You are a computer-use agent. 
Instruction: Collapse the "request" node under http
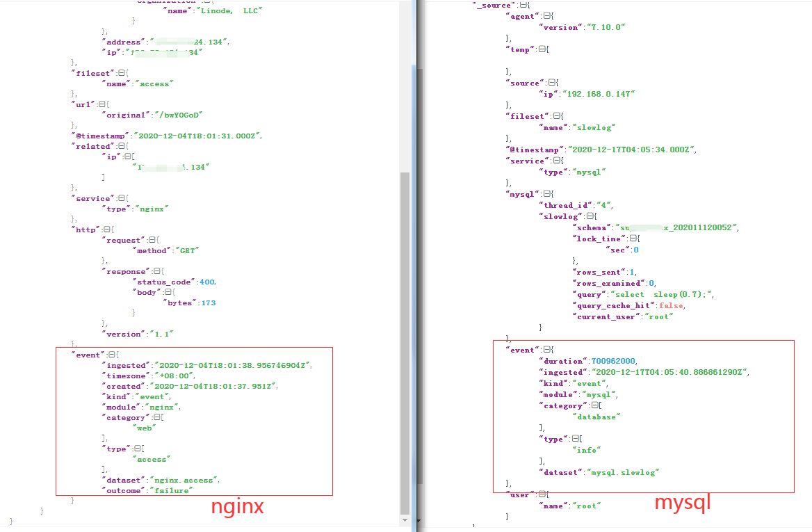152,240
